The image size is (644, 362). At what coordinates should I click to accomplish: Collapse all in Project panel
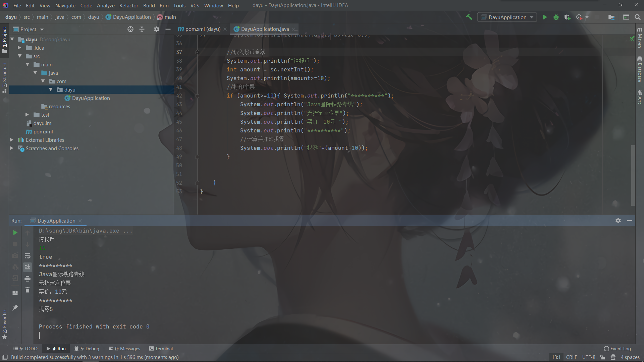pos(142,29)
